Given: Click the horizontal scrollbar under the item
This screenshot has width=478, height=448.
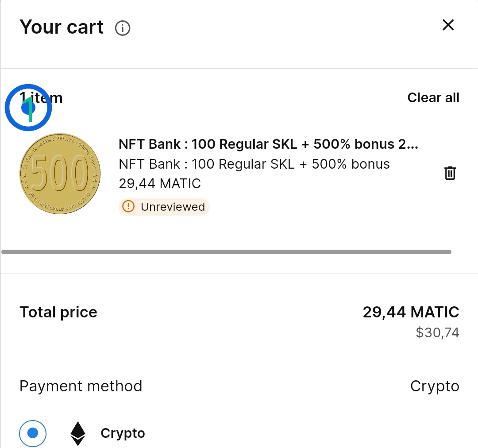Looking at the screenshot, I should pyautogui.click(x=226, y=252).
